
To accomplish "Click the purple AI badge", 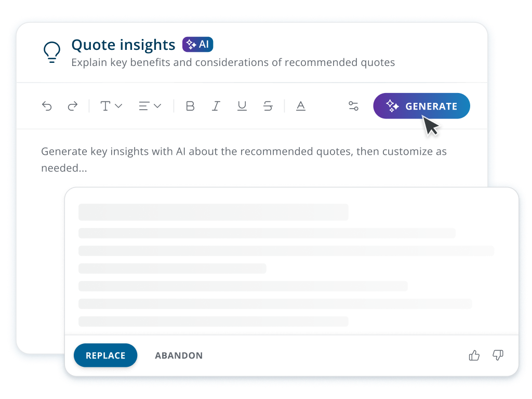I will pos(197,45).
